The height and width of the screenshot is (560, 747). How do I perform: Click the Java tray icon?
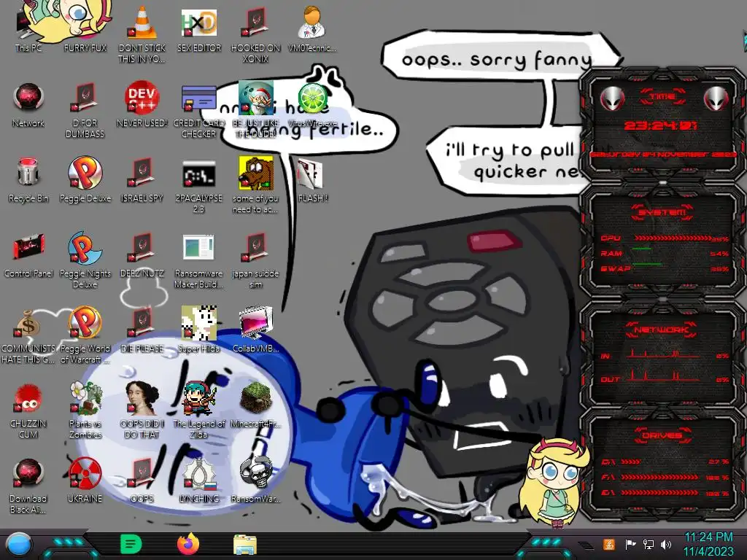tap(608, 544)
